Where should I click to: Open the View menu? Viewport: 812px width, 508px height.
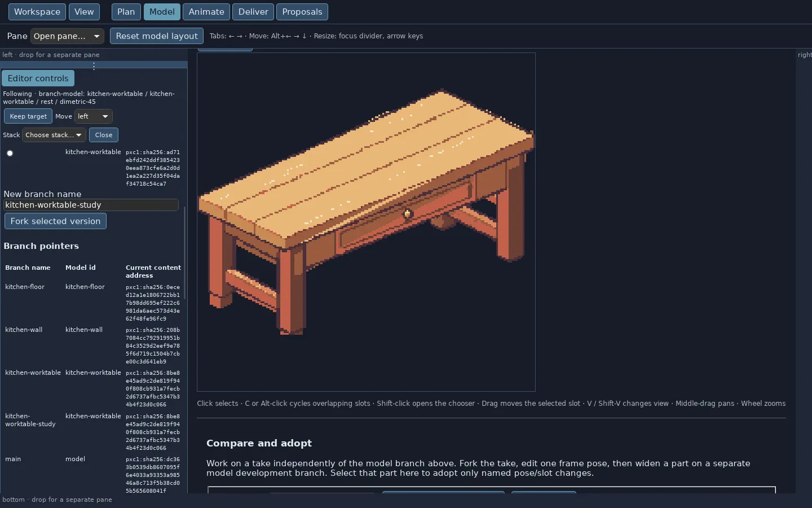click(84, 12)
